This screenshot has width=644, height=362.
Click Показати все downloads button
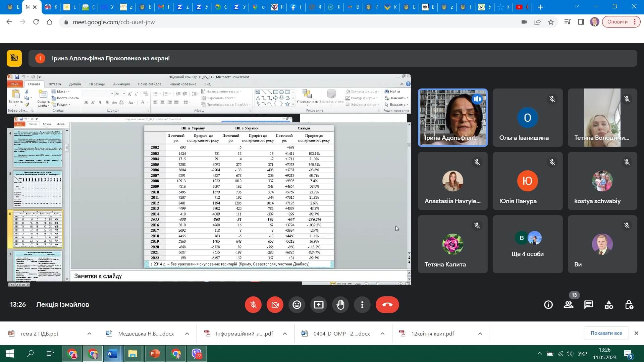pos(606,333)
